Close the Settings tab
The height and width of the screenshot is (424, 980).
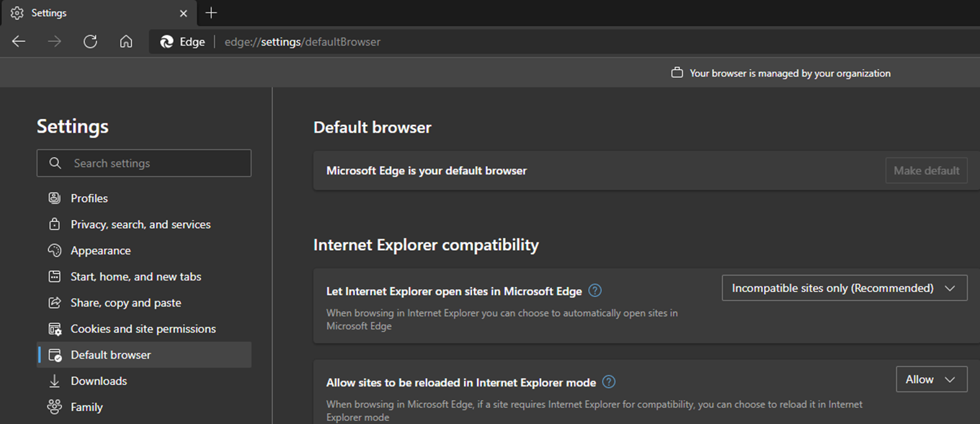point(184,13)
